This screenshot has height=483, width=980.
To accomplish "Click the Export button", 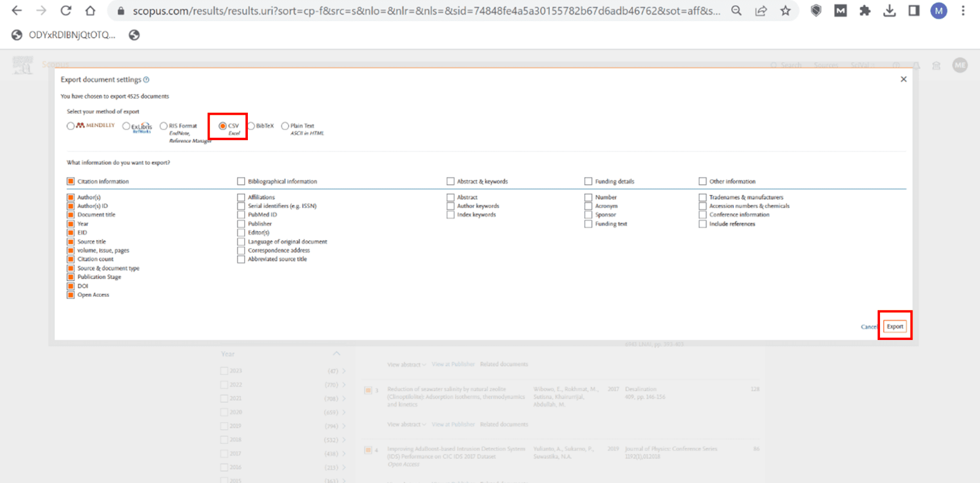I will tap(894, 326).
